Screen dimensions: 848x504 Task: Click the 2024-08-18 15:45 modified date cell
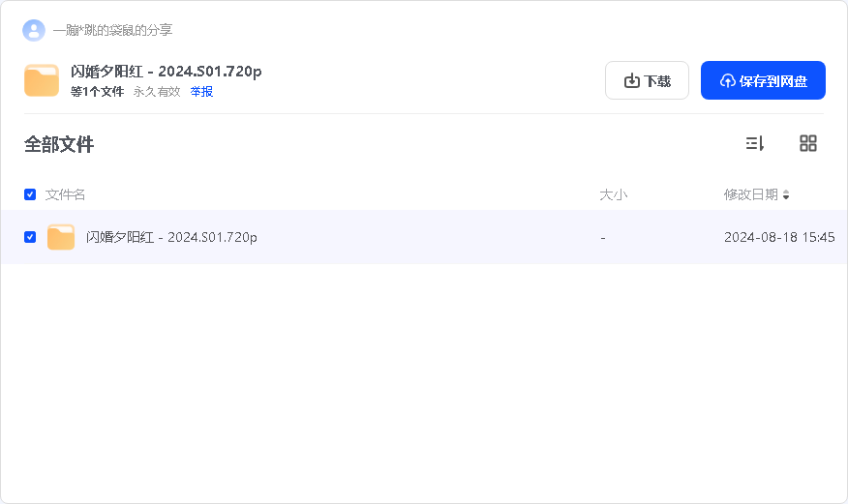point(779,237)
